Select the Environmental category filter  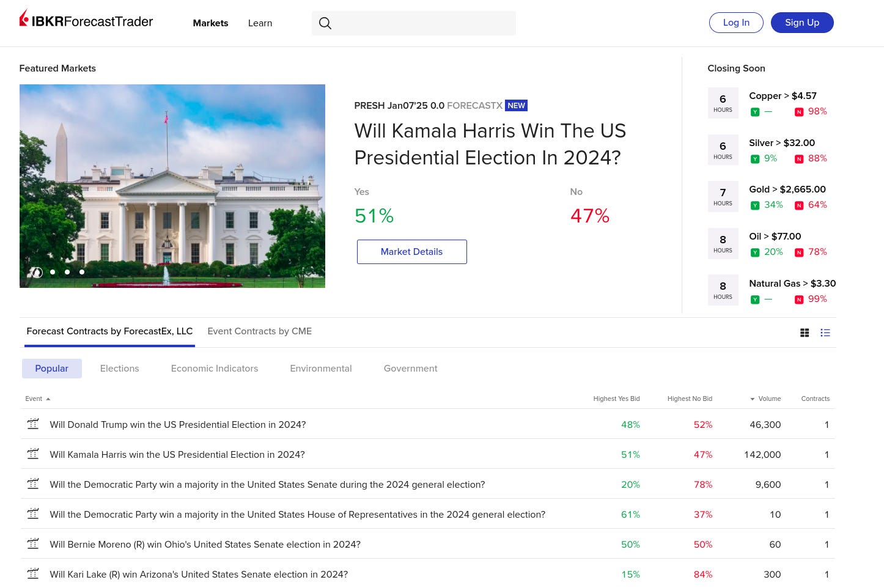coord(321,369)
